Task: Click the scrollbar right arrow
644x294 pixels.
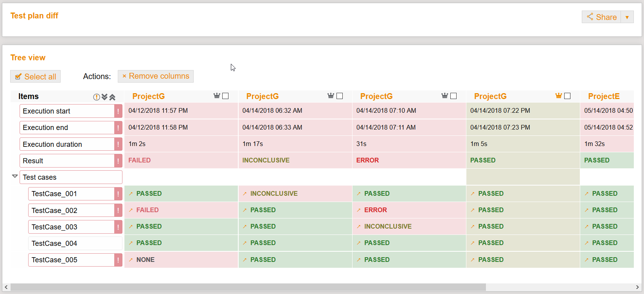Action: tap(637, 287)
